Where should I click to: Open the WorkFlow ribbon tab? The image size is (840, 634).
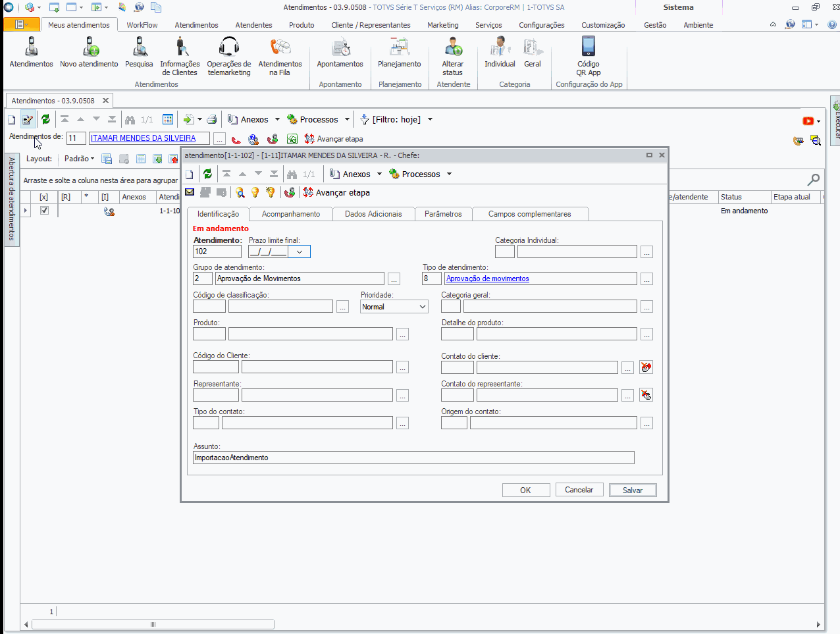point(142,25)
